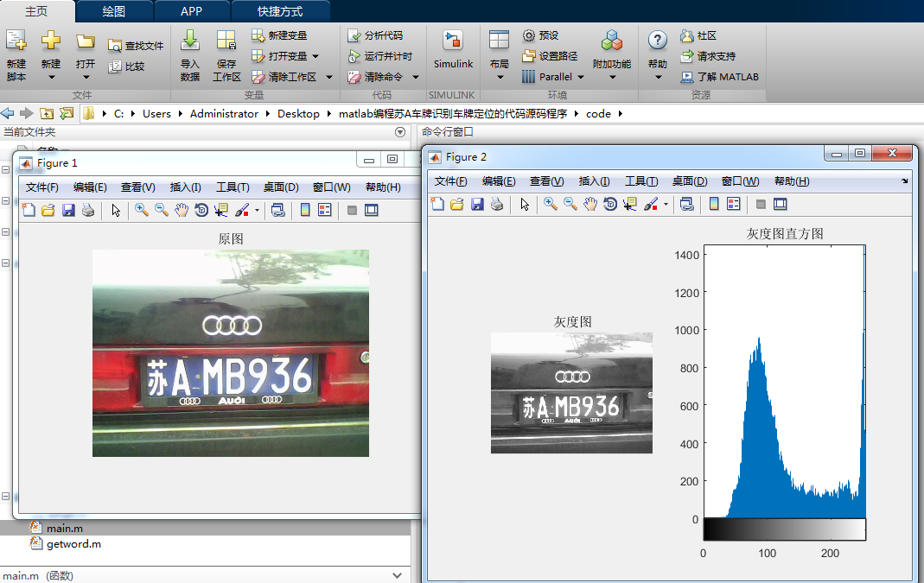924x583 pixels.
Task: Toggle Show Plot Tools in Figure 1 toolbar
Action: click(372, 210)
